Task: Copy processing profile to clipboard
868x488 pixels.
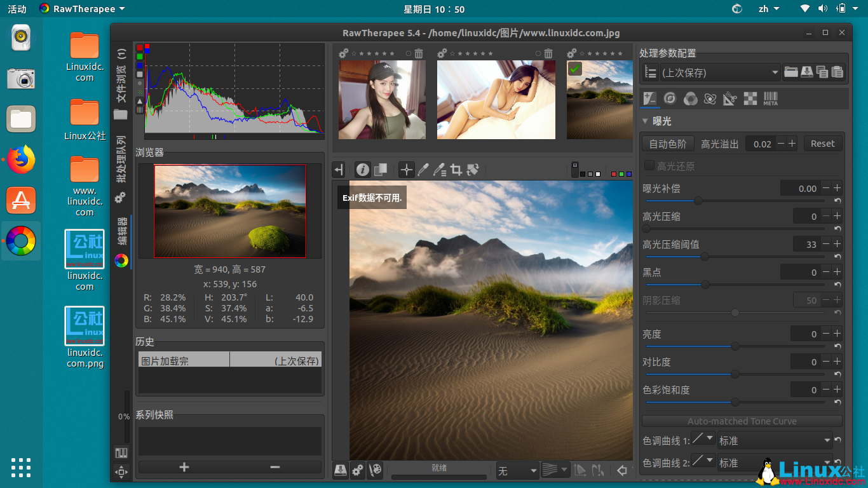Action: [822, 72]
